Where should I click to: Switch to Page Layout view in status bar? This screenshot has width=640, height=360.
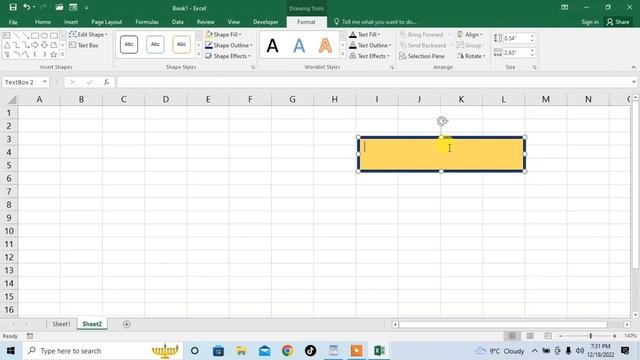point(530,336)
